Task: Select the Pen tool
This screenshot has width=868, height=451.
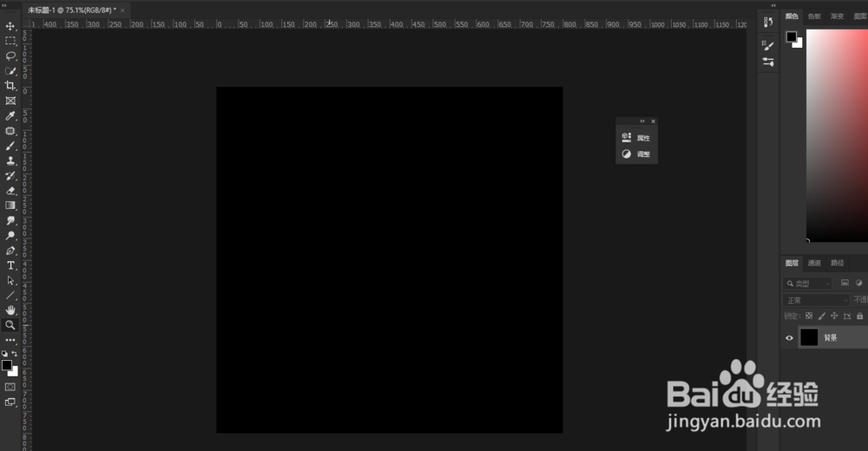Action: (x=10, y=251)
